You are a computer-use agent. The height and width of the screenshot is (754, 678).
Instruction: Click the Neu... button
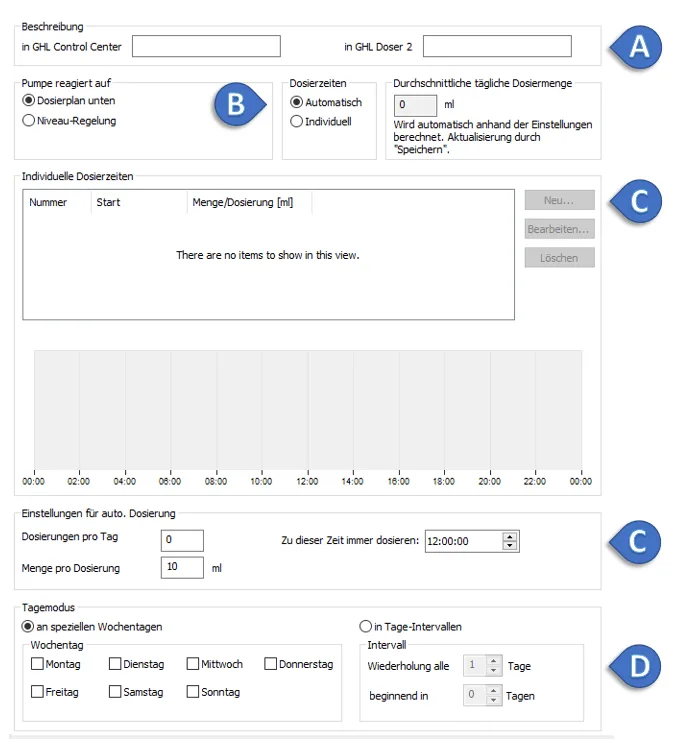[559, 200]
